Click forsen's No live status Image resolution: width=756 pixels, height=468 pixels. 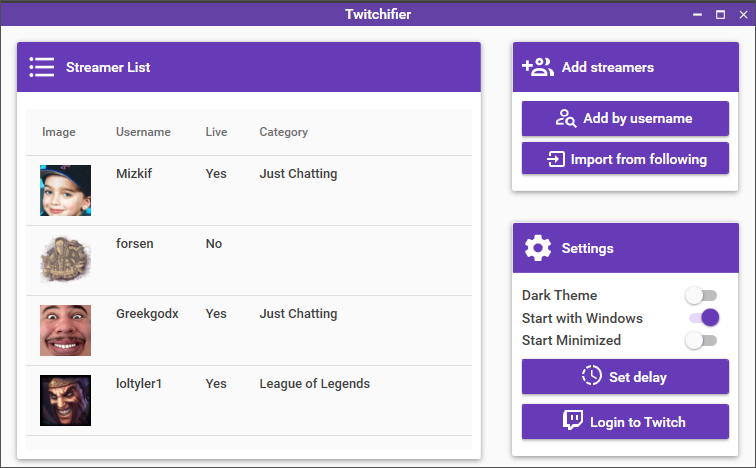tap(214, 244)
